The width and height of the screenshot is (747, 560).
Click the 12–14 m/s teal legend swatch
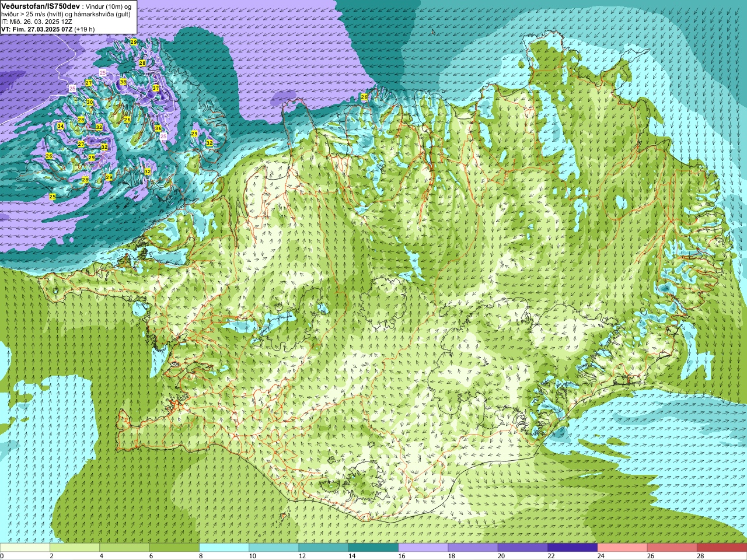(323, 548)
